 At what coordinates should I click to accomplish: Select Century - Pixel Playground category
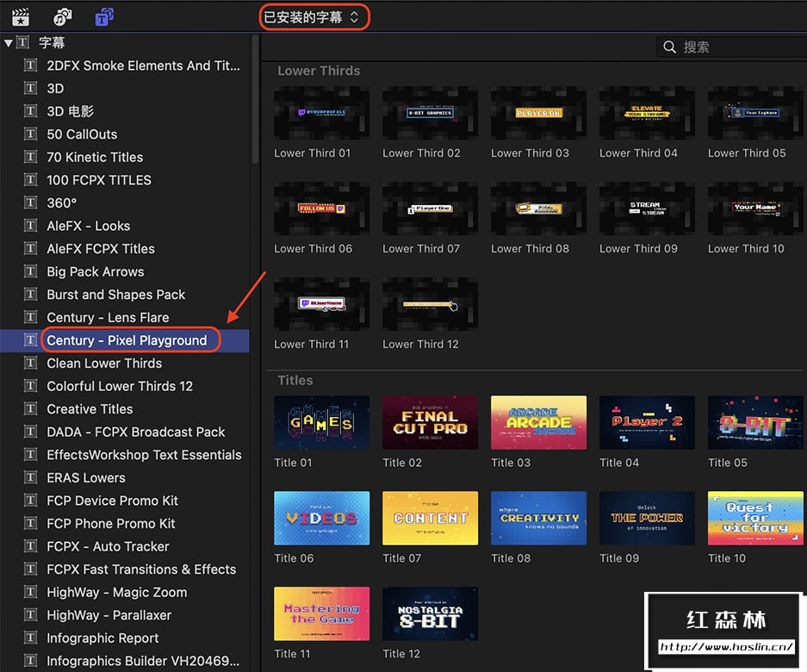click(x=125, y=340)
